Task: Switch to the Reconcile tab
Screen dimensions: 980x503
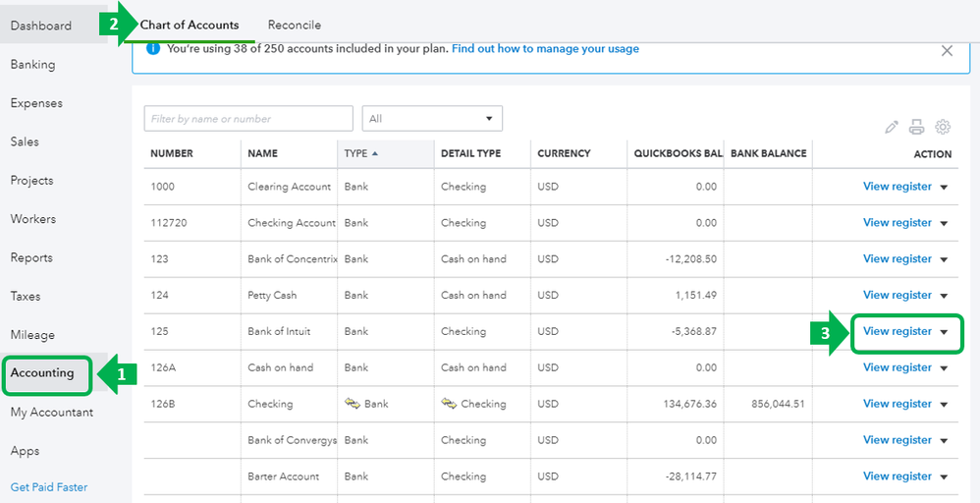Action: click(x=295, y=25)
